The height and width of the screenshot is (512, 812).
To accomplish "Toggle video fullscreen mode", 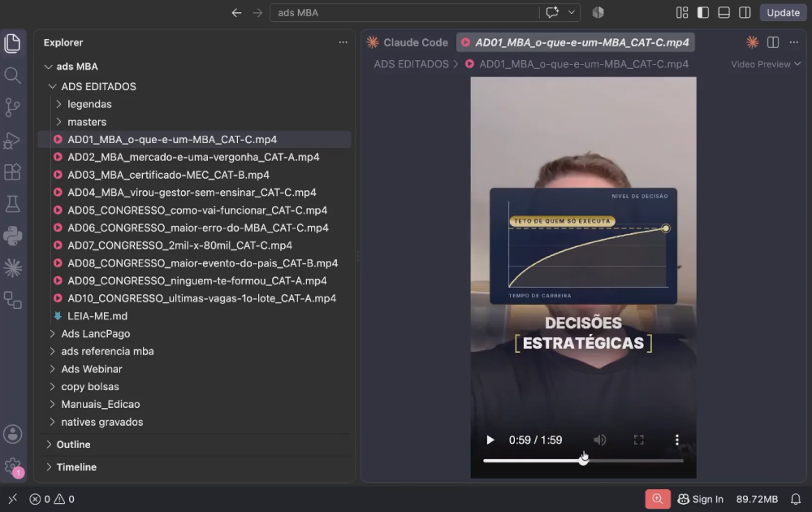I will pos(639,440).
